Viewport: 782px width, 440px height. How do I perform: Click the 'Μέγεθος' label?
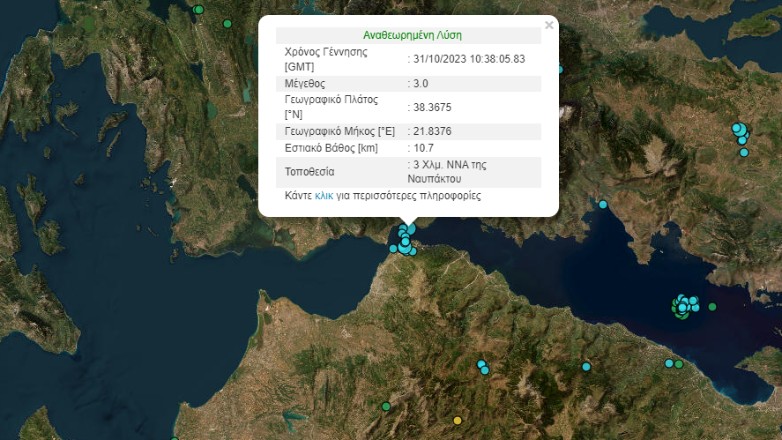305,83
